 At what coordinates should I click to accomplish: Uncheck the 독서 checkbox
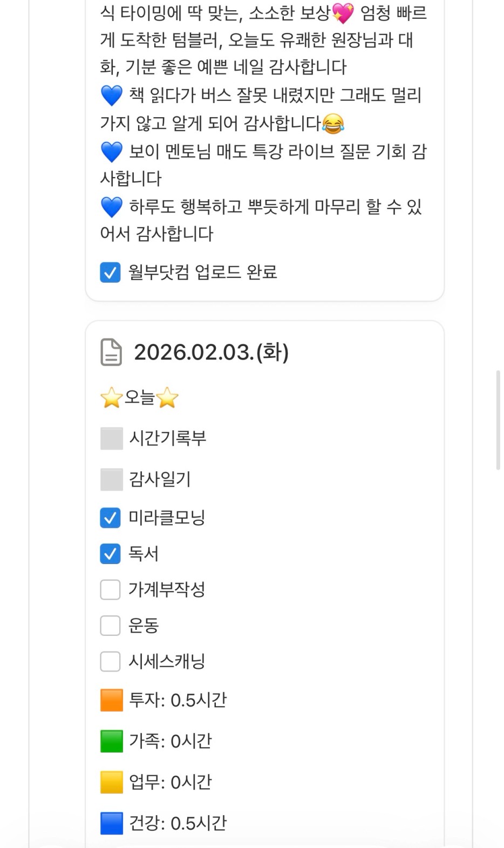110,554
